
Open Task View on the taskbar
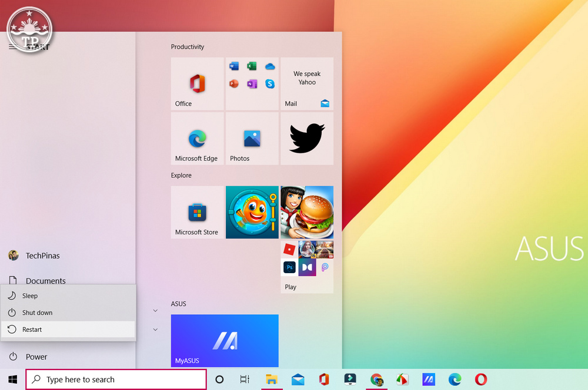click(x=245, y=379)
